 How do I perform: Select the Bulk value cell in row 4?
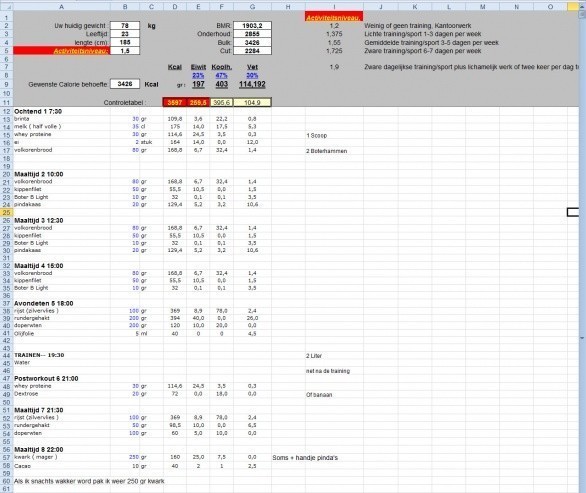tap(252, 42)
